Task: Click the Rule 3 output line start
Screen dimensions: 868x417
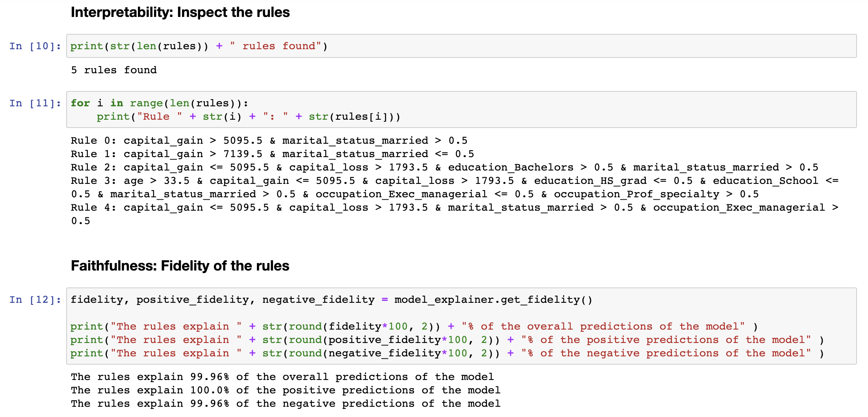Action: pos(455,181)
